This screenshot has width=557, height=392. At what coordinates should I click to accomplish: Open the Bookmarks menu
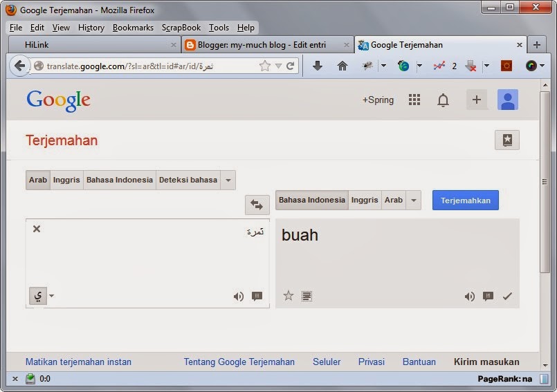(x=133, y=28)
